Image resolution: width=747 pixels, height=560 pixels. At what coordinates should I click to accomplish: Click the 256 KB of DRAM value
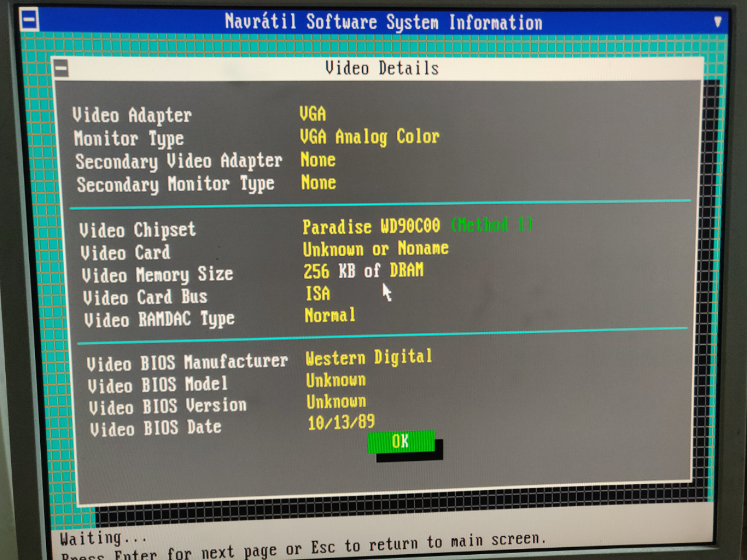pyautogui.click(x=363, y=271)
